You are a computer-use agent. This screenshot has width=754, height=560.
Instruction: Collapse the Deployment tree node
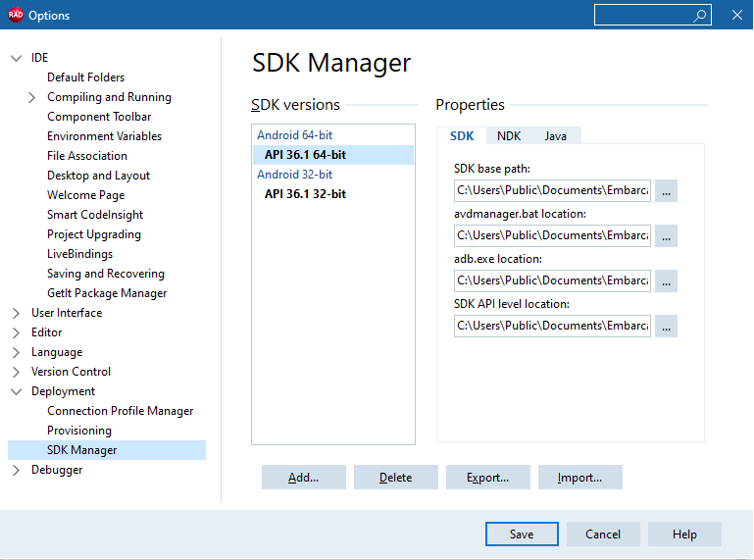[x=17, y=391]
